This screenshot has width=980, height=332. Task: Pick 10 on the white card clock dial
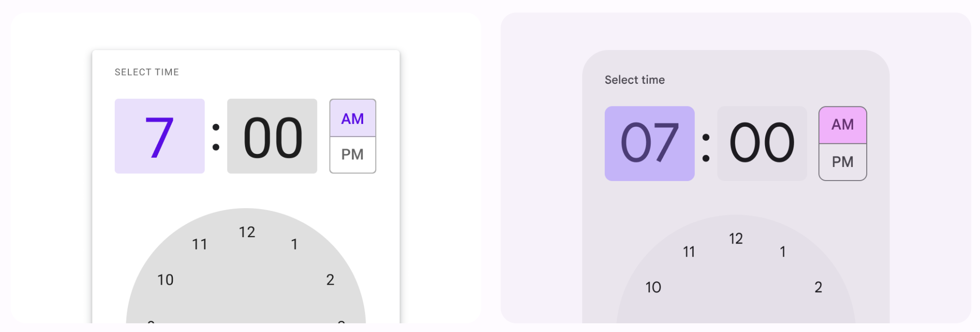165,280
